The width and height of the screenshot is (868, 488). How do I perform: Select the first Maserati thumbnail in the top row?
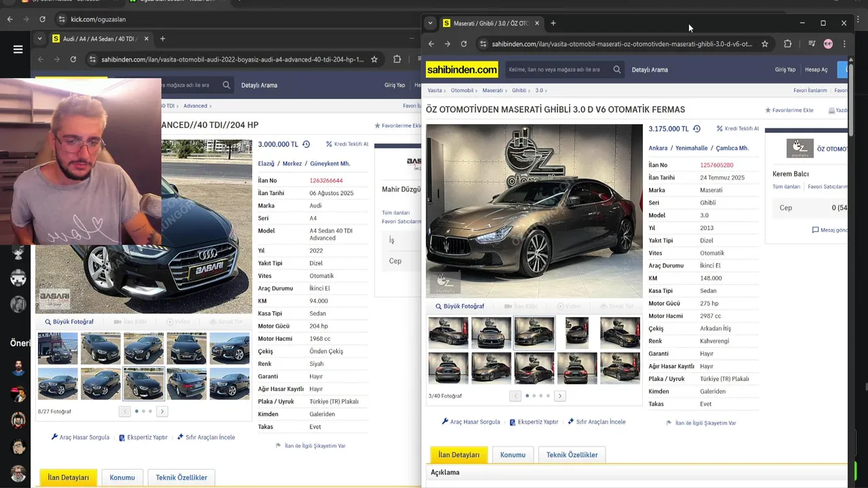coord(448,333)
